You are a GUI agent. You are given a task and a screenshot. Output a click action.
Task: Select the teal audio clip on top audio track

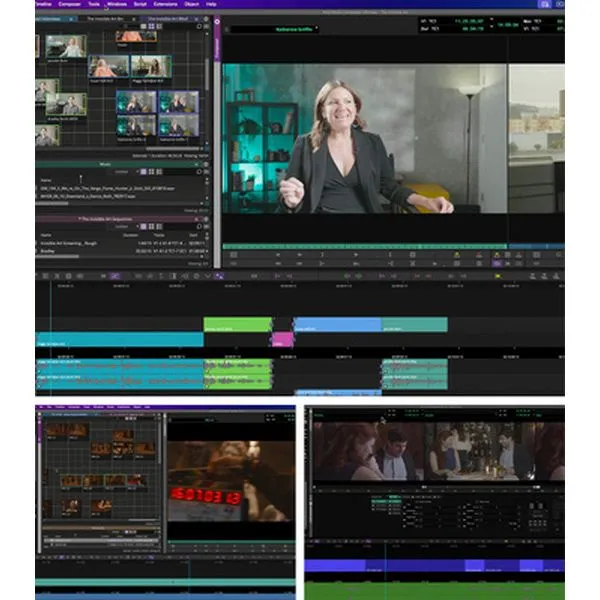point(415,366)
